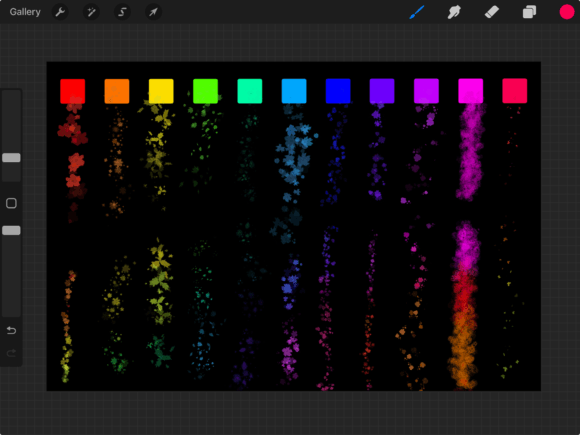Click the yellow swatch square on canvas

[161, 91]
